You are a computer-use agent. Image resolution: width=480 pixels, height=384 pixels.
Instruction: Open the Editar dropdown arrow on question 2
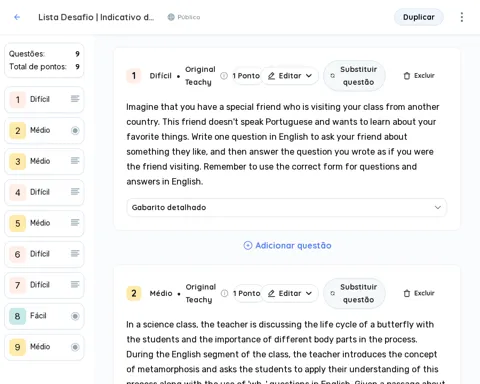coord(309,293)
